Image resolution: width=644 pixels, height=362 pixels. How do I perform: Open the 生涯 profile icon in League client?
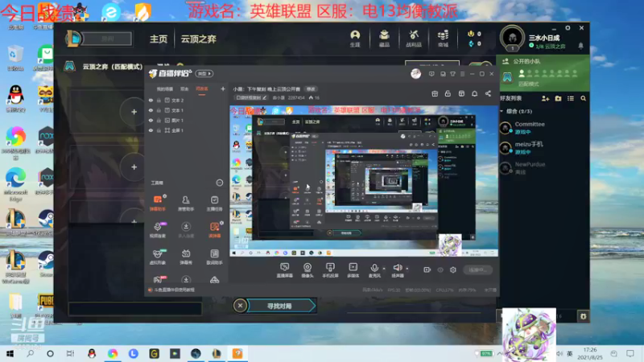[x=355, y=38]
